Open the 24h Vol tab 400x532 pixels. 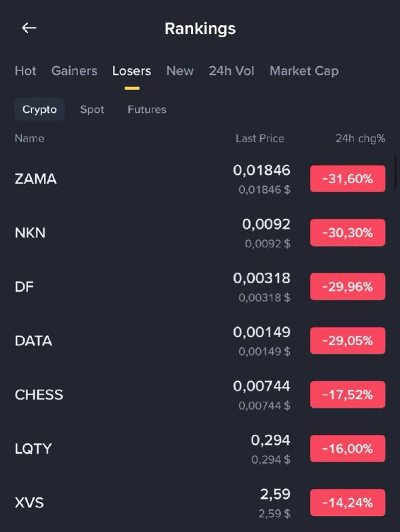pyautogui.click(x=232, y=70)
